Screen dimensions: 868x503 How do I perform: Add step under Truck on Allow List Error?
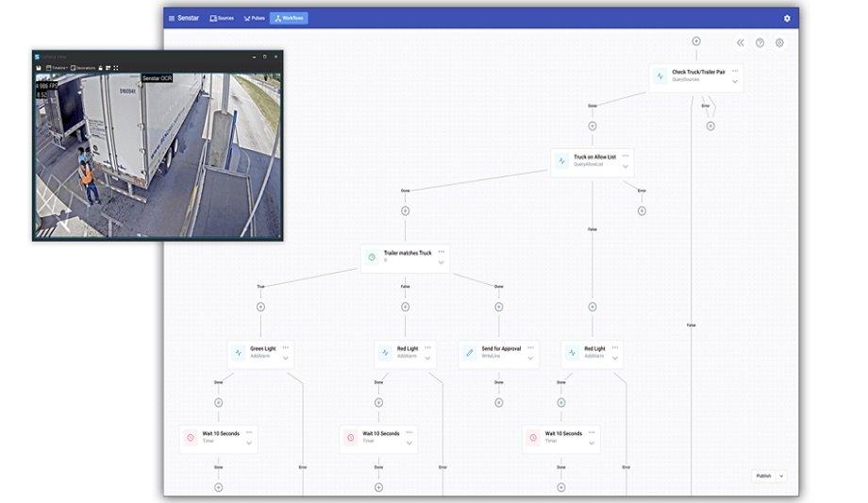coord(642,211)
